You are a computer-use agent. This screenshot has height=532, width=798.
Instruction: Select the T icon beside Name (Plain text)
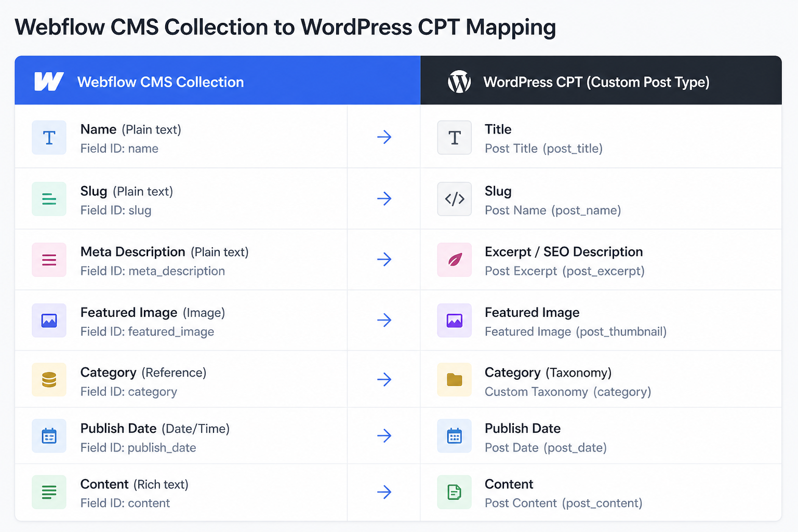(49, 138)
